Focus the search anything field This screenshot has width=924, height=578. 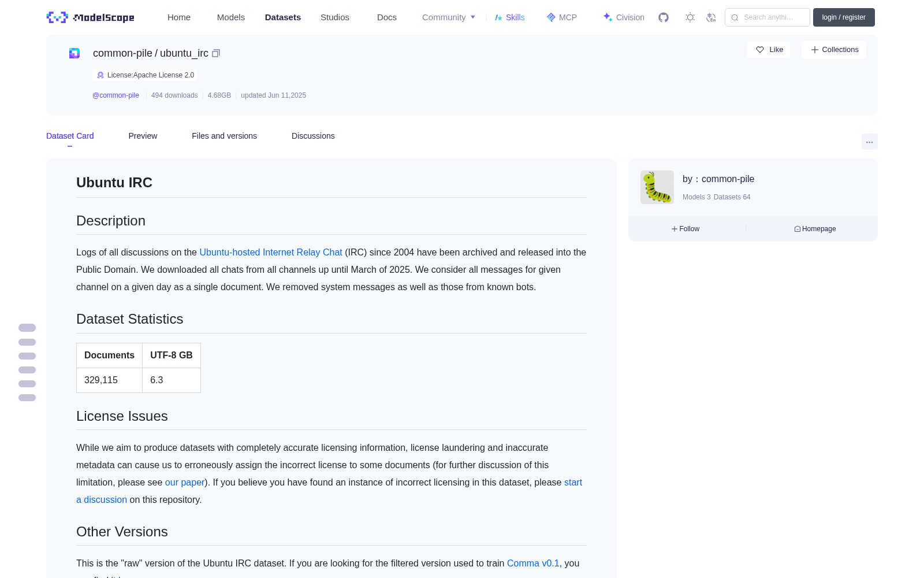pos(767,17)
